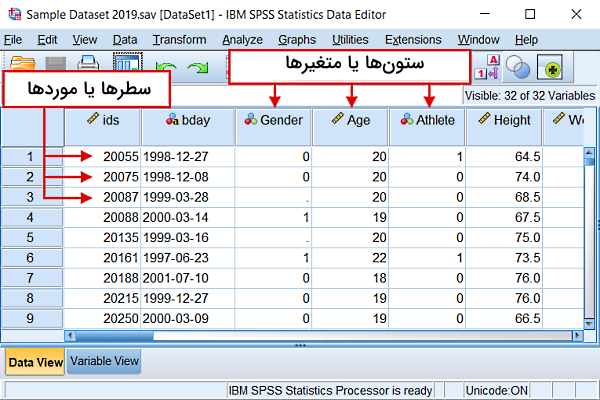Open the Analyze menu

click(242, 40)
